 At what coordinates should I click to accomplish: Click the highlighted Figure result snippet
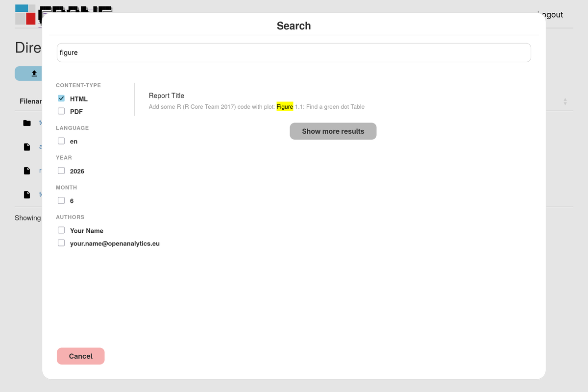285,106
